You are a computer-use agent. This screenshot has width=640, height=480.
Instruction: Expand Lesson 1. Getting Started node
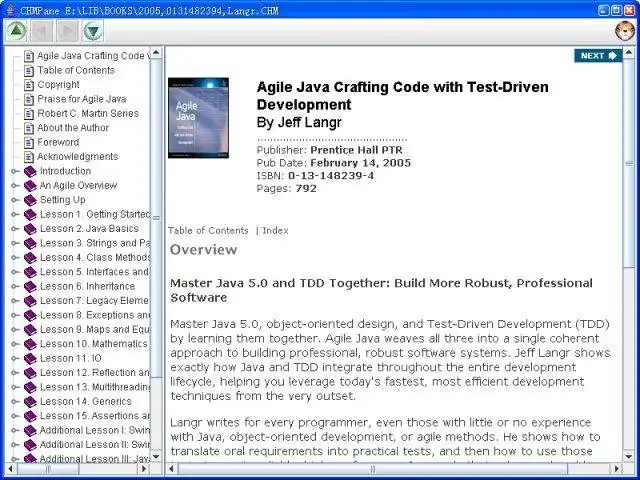[x=15, y=214]
